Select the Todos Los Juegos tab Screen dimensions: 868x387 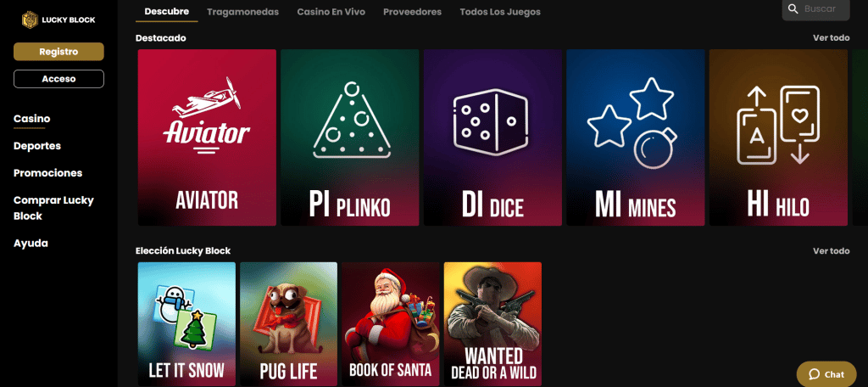500,12
